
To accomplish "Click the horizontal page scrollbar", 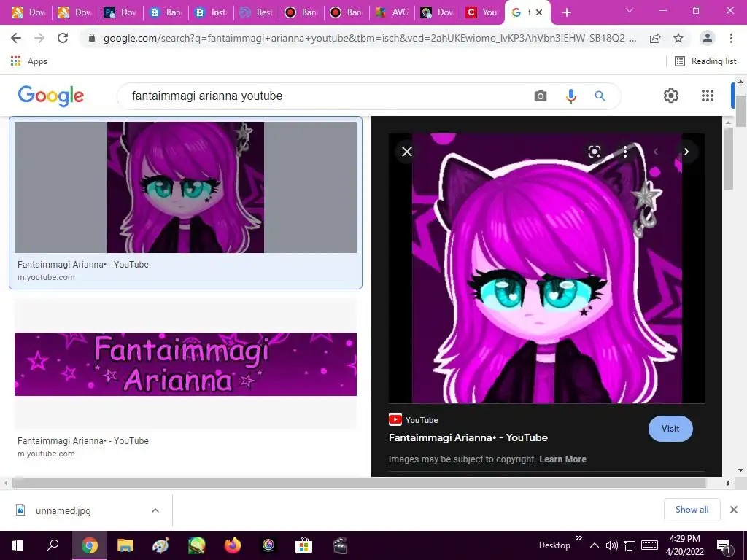I will [358, 483].
